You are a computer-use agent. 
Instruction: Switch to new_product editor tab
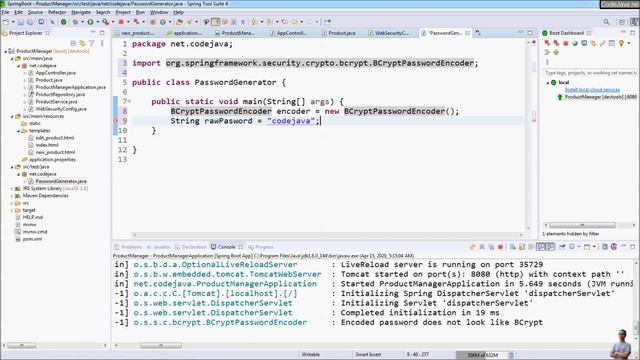[138, 33]
